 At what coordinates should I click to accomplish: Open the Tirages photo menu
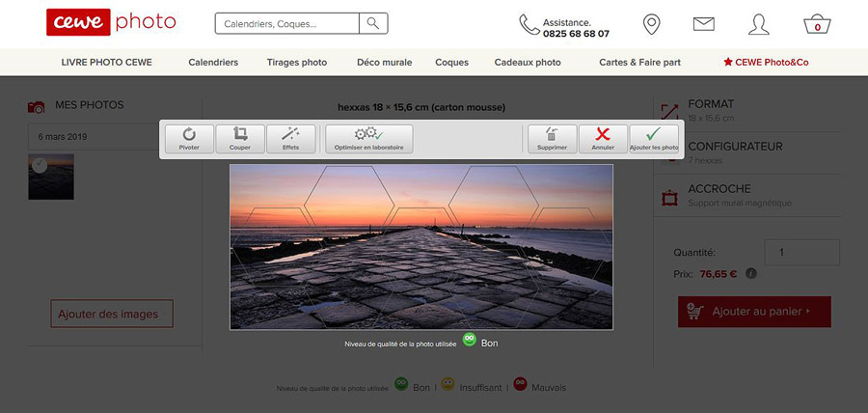pyautogui.click(x=297, y=63)
